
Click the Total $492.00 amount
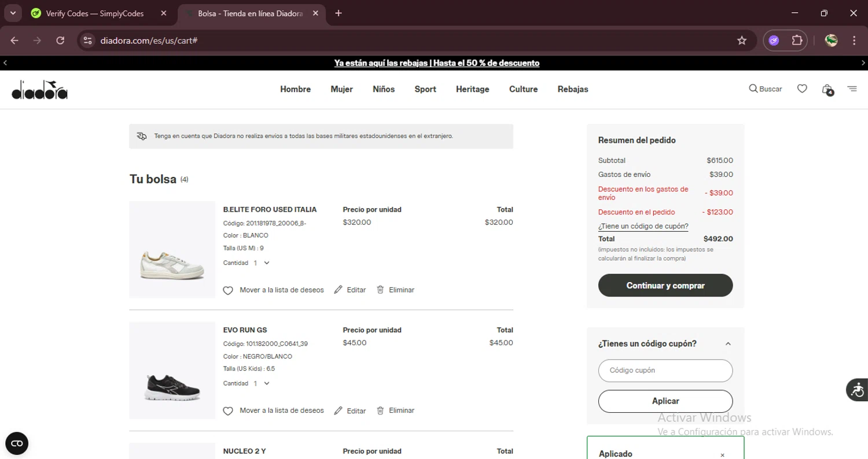coord(718,239)
